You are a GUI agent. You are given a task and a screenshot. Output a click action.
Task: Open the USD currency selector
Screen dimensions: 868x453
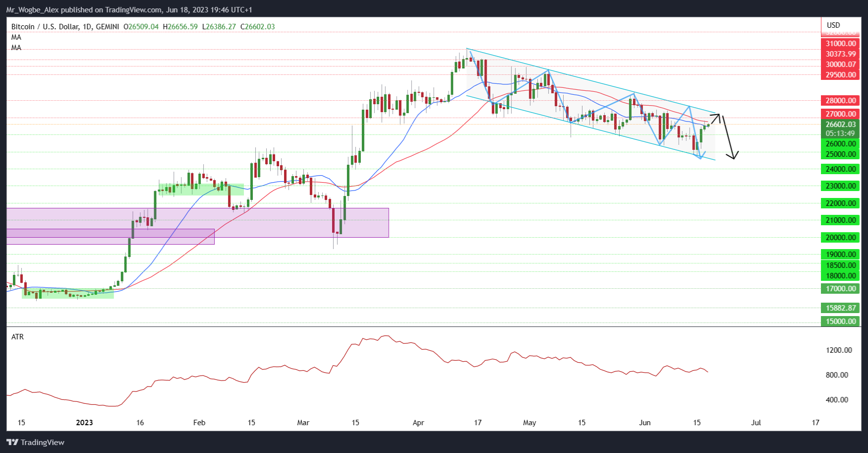coord(833,25)
